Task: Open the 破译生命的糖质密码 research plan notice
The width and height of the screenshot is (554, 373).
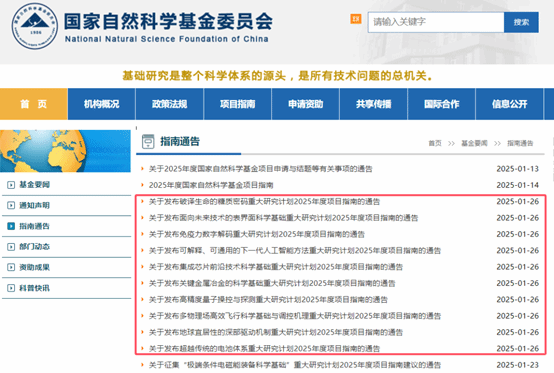Action: (264, 201)
